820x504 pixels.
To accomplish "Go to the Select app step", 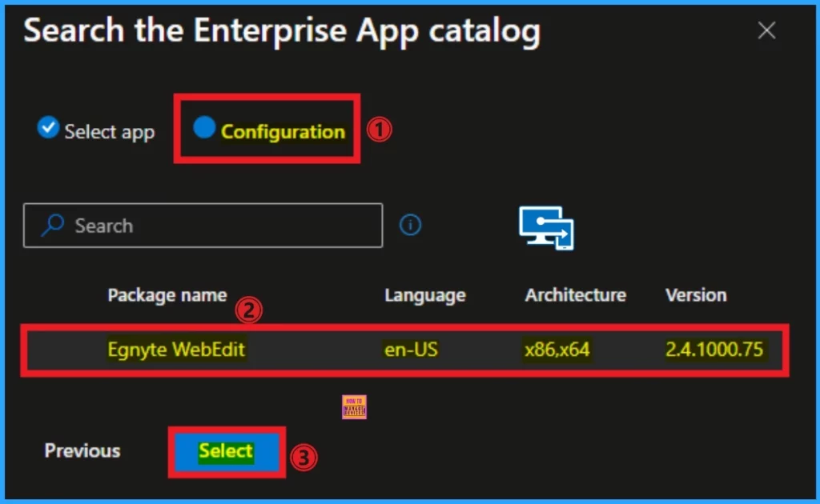I will click(96, 130).
